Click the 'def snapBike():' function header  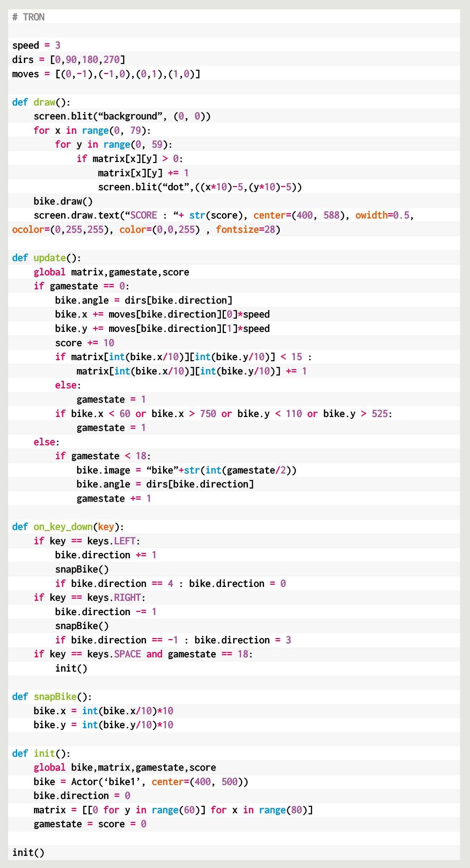tap(52, 697)
